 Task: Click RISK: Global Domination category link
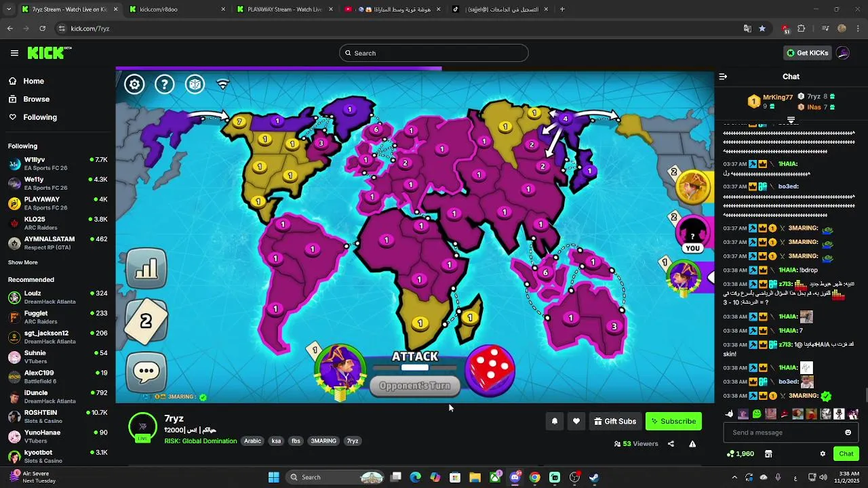tap(201, 441)
